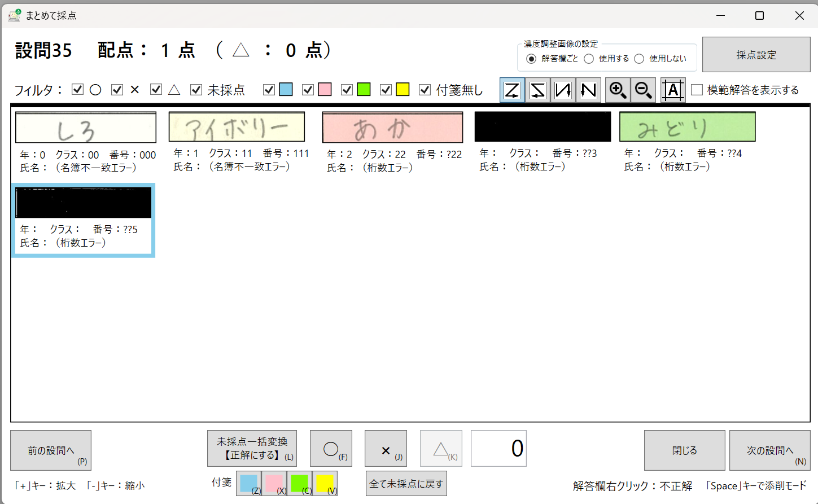The image size is (818, 504).
Task: Select the mirrored Z-order right-to-left layout
Action: click(x=537, y=90)
